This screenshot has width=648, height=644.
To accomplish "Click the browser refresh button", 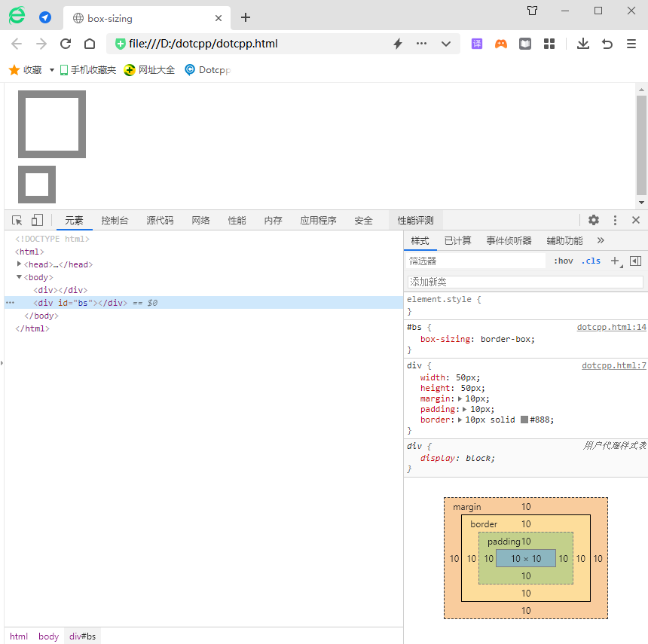I will [66, 44].
